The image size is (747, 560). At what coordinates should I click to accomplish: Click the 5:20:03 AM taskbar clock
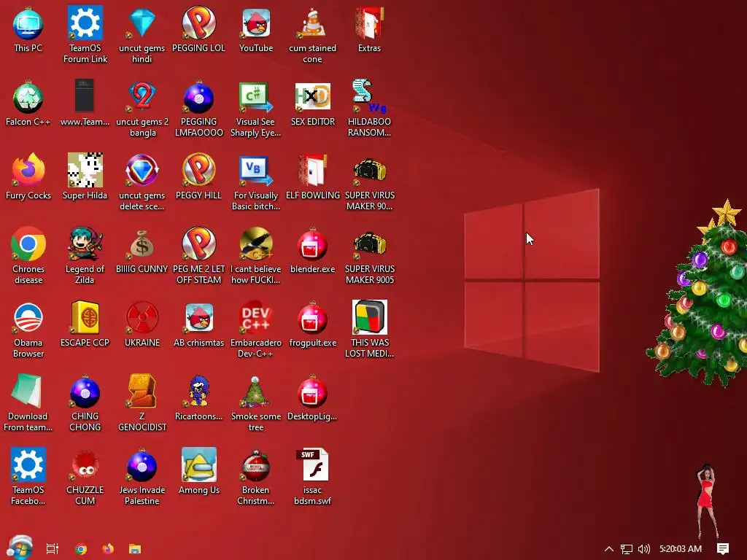point(681,549)
